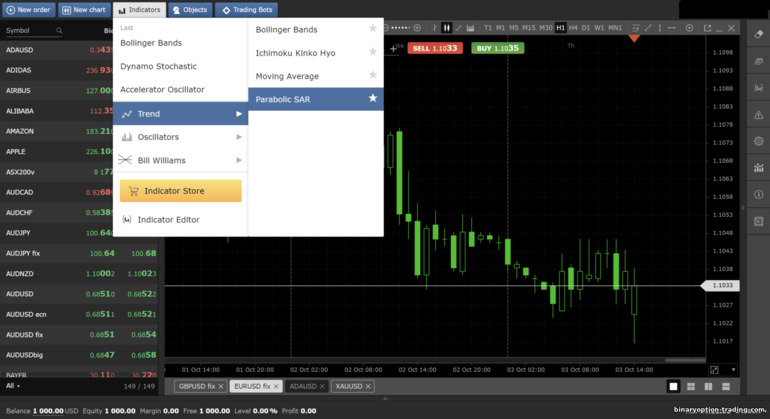Screen dimensions: 770x419
Task: Close the ADAUSD chart tab
Action: [322, 387]
